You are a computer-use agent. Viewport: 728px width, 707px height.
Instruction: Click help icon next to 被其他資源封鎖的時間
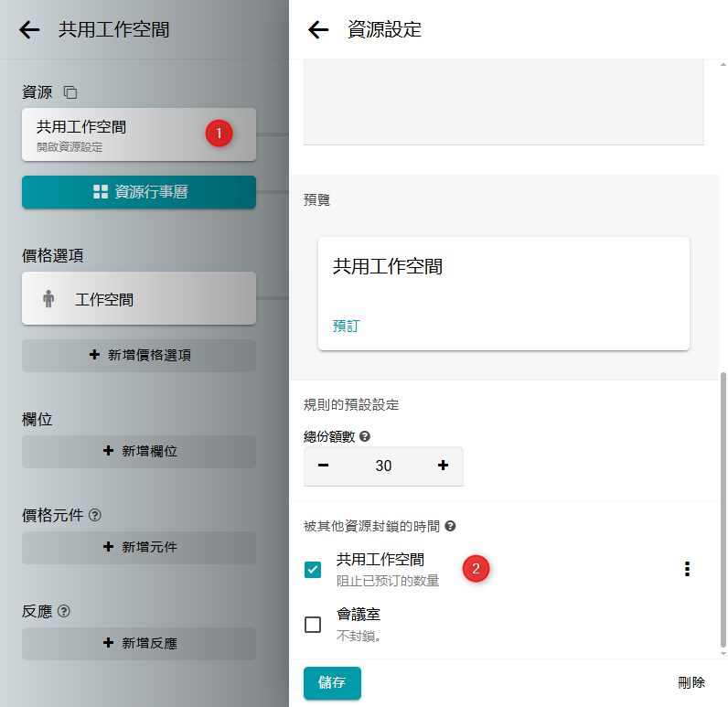coord(450,526)
